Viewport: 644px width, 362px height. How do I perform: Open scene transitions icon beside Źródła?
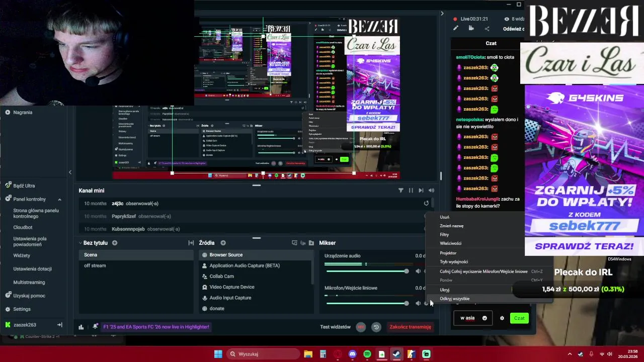[191, 243]
